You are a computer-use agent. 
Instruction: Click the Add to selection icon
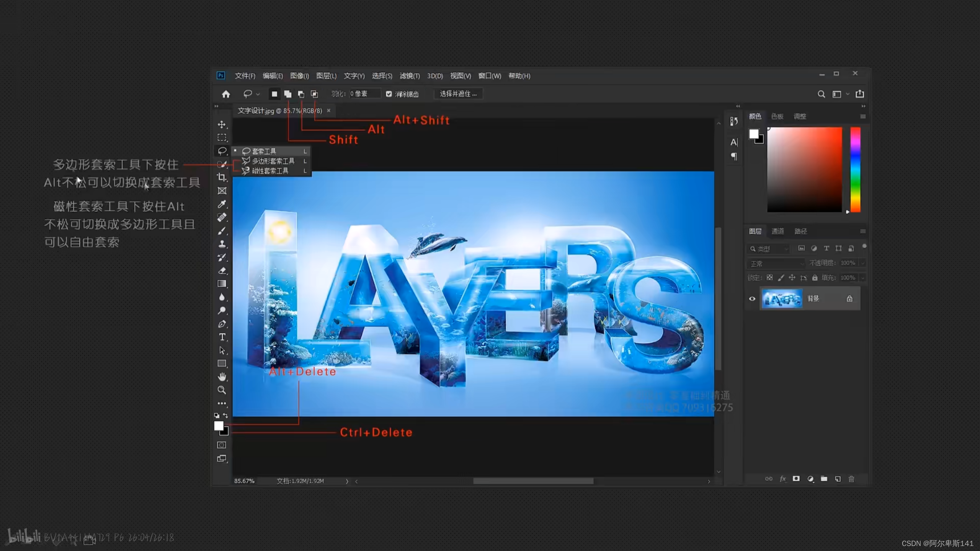pyautogui.click(x=288, y=94)
